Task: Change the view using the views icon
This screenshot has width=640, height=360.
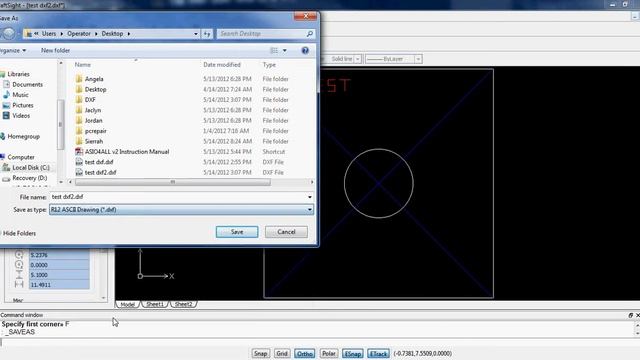Action: pyautogui.click(x=274, y=51)
